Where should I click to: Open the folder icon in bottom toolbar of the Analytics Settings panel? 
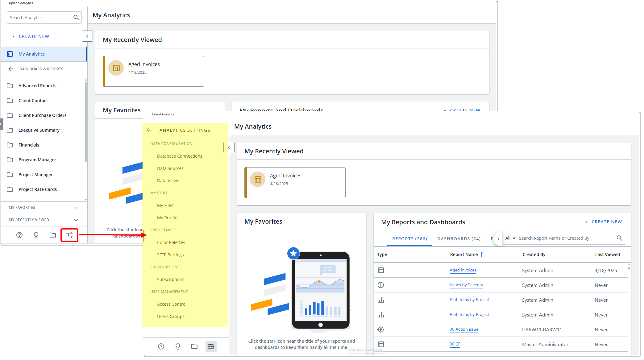pos(194,346)
